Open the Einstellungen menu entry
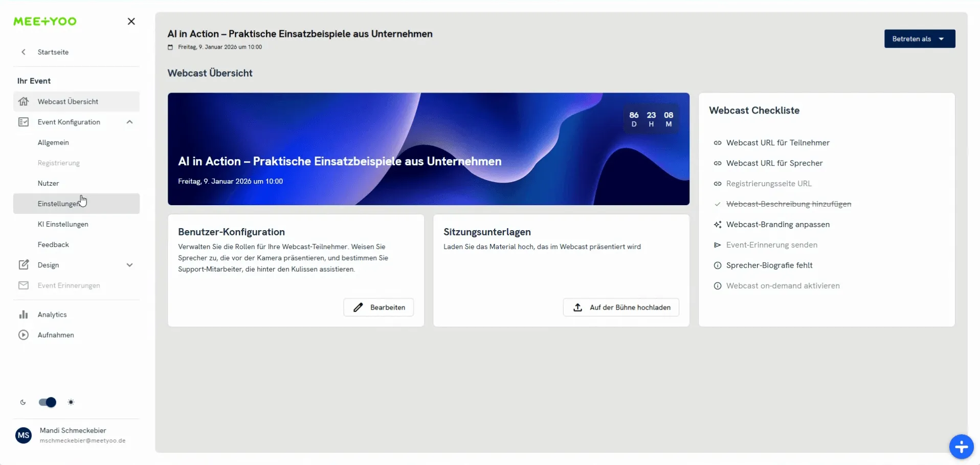This screenshot has width=980, height=465. tap(58, 204)
